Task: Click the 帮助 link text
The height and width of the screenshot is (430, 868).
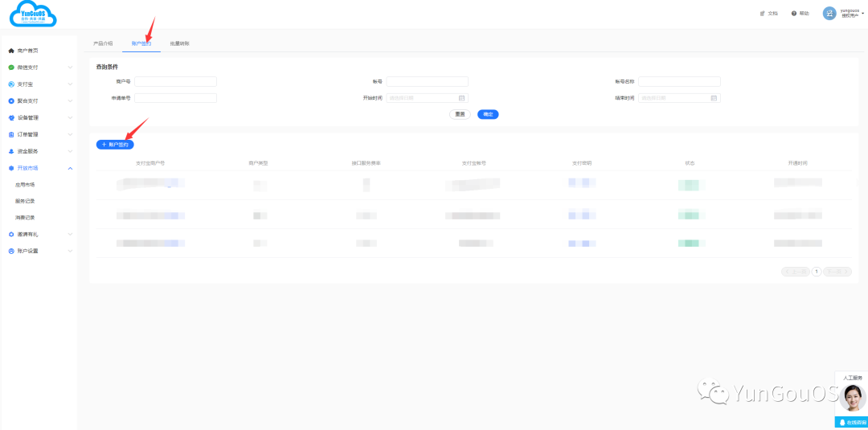Action: 804,14
